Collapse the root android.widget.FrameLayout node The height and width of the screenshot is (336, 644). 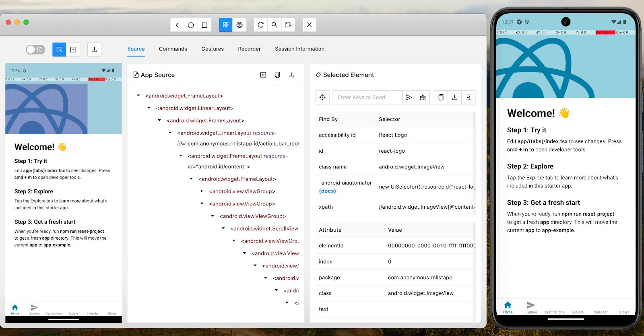click(x=138, y=95)
